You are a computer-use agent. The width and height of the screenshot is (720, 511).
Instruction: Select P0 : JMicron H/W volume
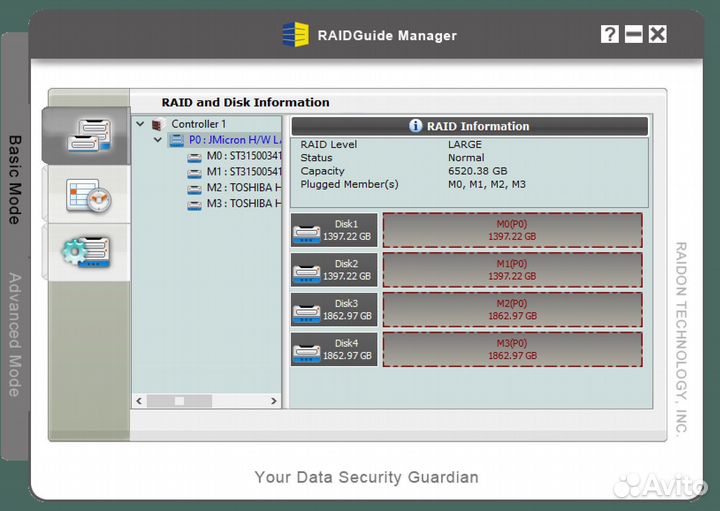[x=235, y=140]
